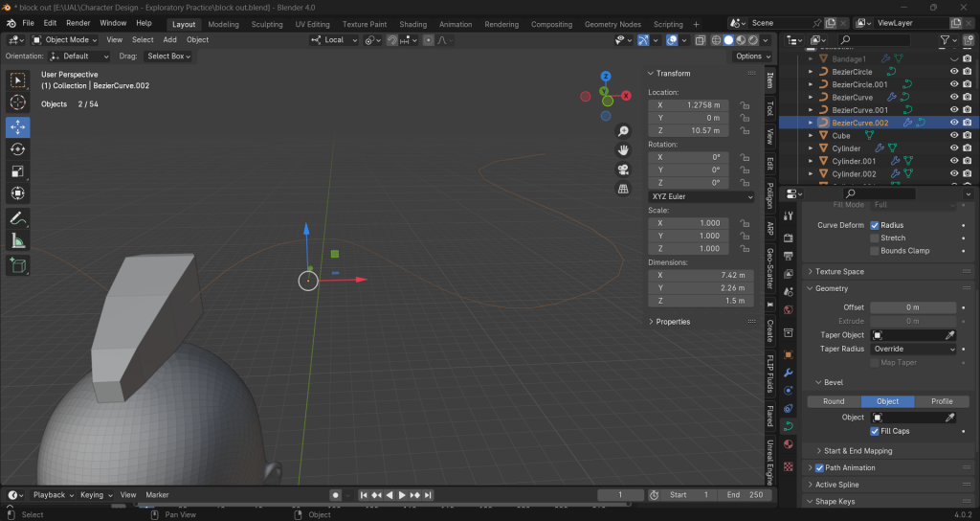Toggle X-ray mode in viewport header

[x=700, y=40]
